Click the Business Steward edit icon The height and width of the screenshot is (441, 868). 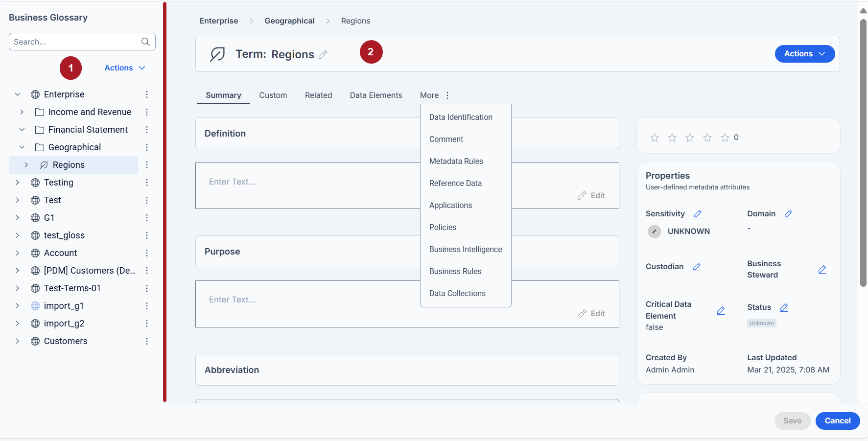point(822,269)
